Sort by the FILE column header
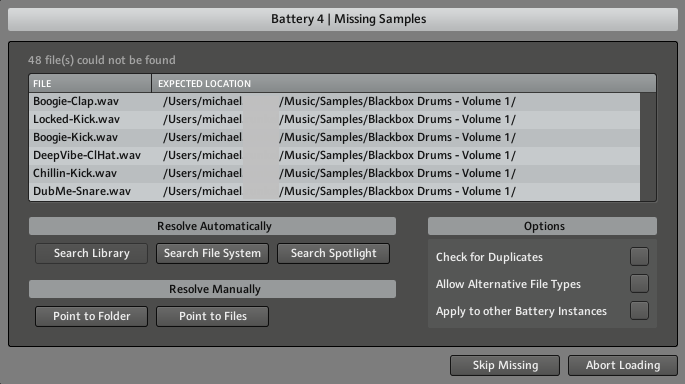Viewport: 685px width, 384px height. tap(90, 83)
